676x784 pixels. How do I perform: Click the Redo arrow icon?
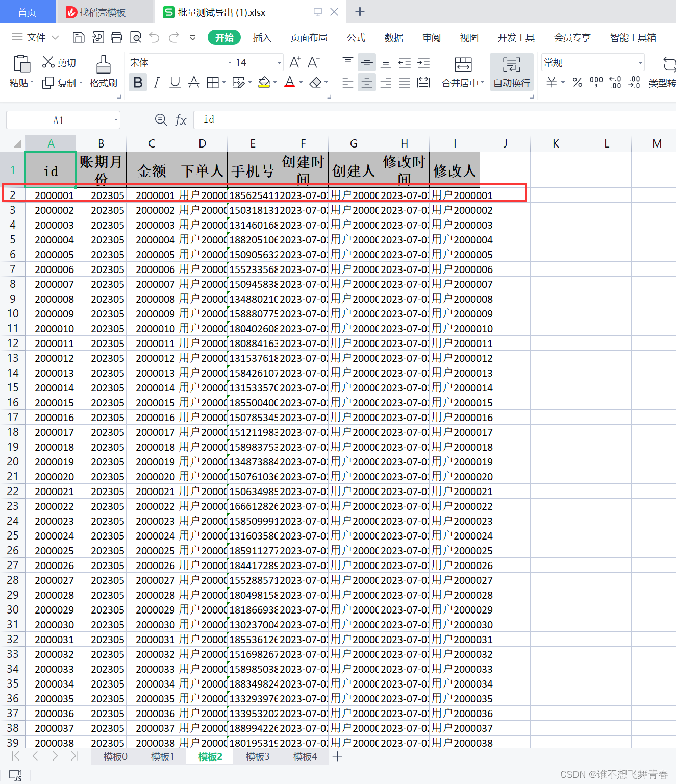coord(174,37)
